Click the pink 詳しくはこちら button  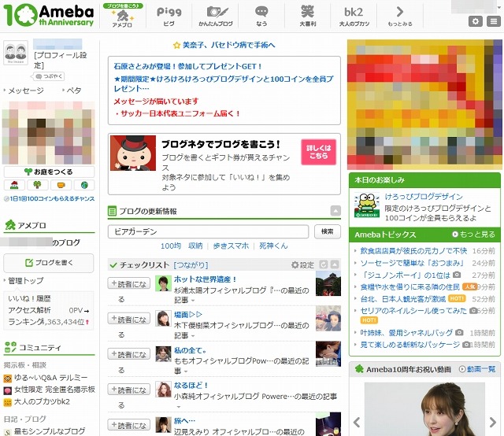318,152
